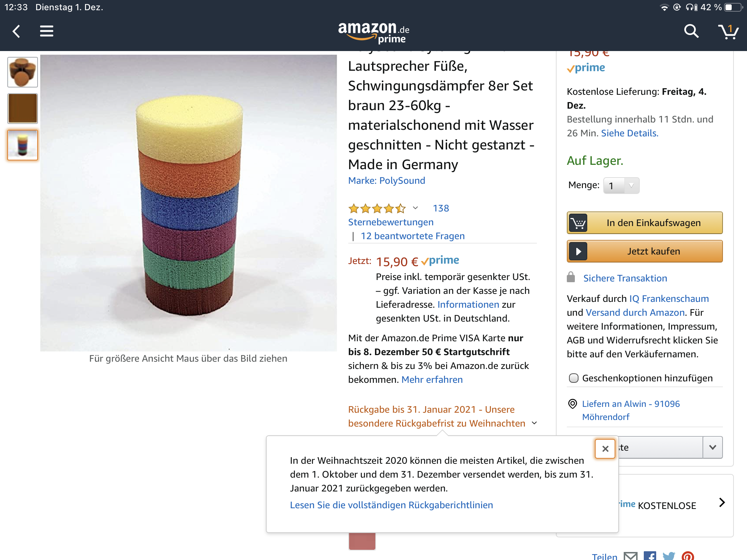747x560 pixels.
Task: Go back using the back arrow
Action: tap(16, 31)
